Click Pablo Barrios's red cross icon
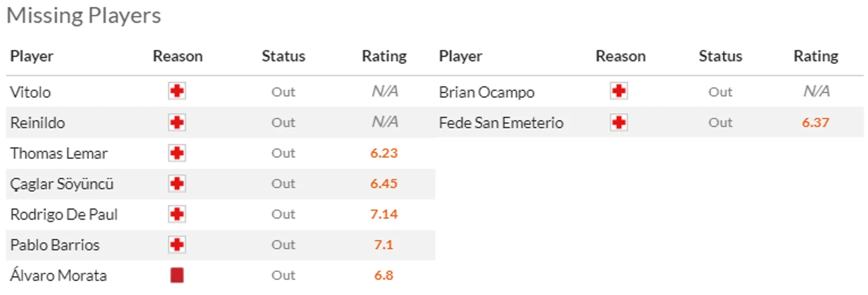This screenshot has width=868, height=295. click(x=177, y=245)
